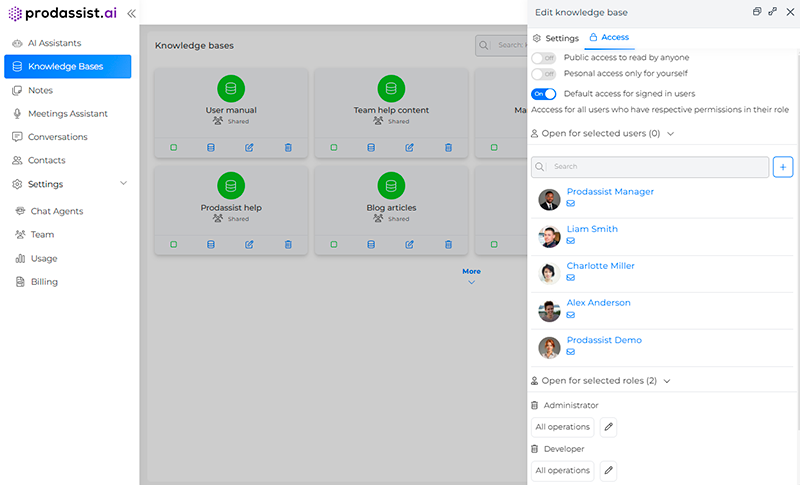
Task: Click All operations button for Administrator
Action: click(562, 427)
